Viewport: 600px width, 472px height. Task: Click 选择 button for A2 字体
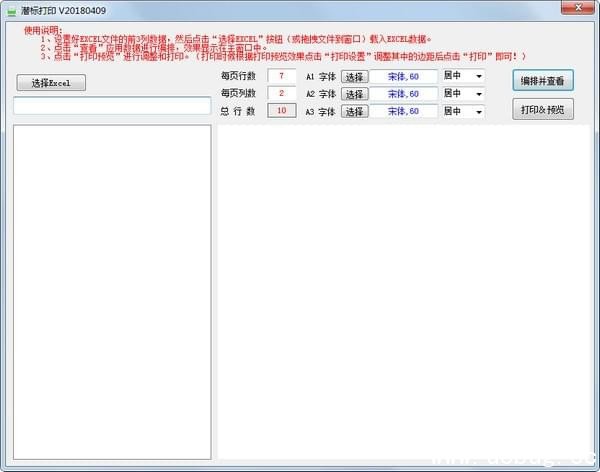[x=354, y=94]
